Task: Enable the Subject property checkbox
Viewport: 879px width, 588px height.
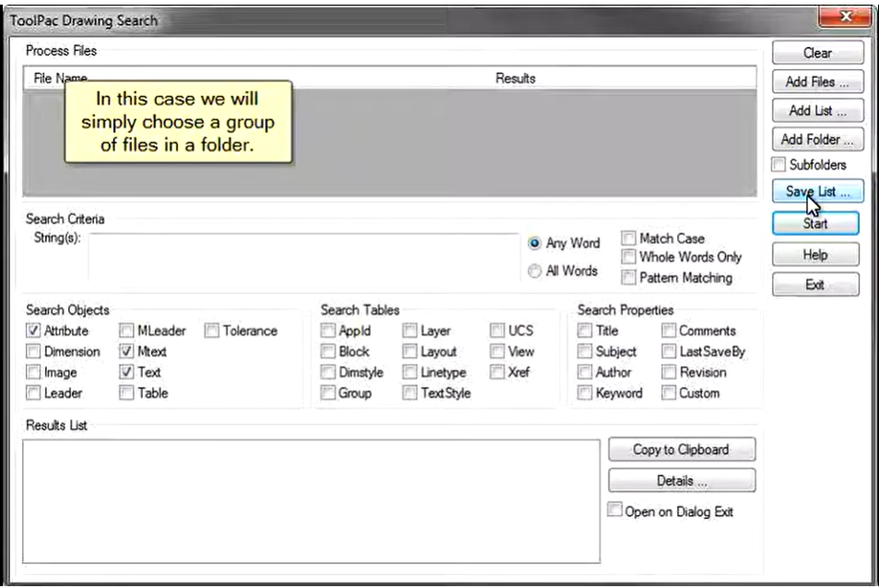Action: coord(585,352)
